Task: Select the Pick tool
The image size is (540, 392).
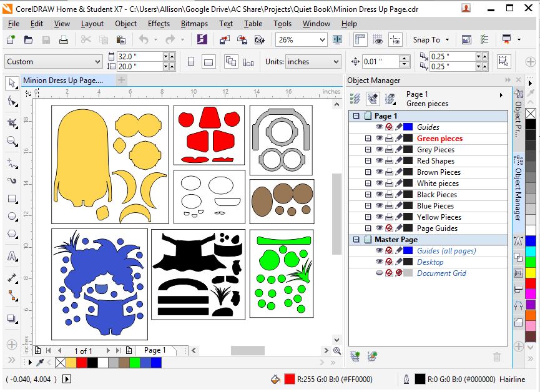Action: coord(12,83)
